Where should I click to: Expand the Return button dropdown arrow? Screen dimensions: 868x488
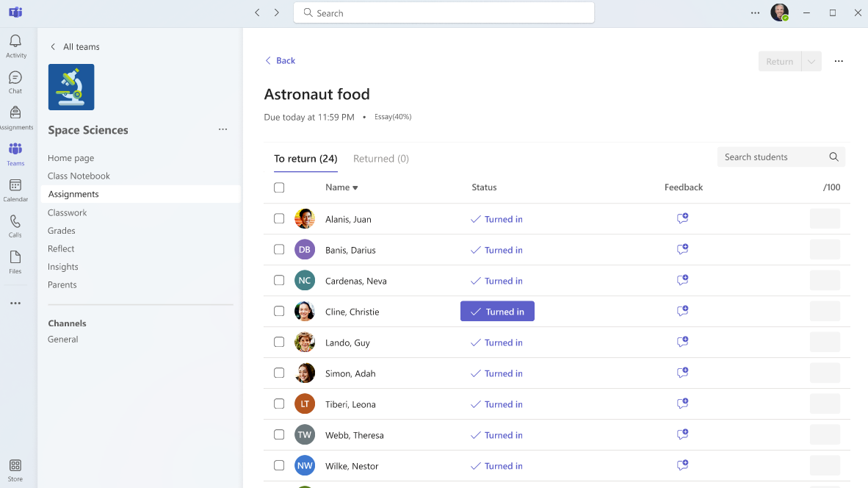(811, 62)
